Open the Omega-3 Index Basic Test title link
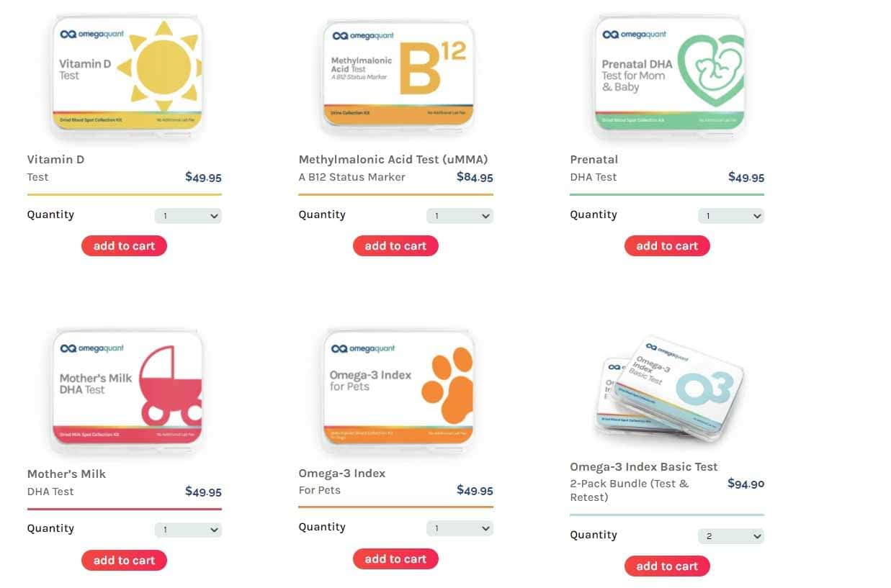This screenshot has height=588, width=891. (644, 467)
